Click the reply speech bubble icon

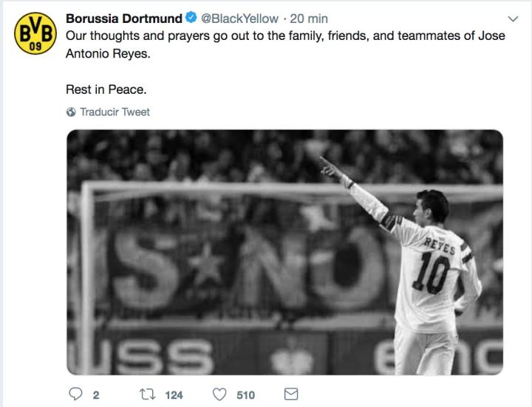75,395
